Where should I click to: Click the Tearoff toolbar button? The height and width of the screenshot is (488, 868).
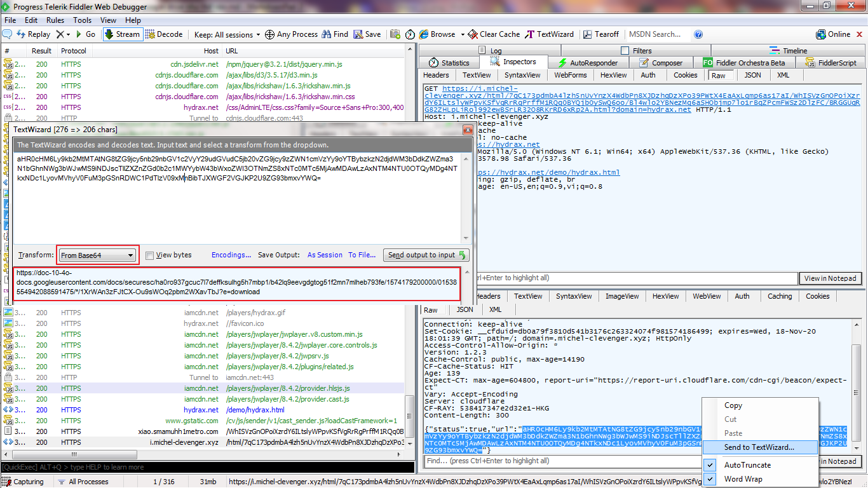click(x=600, y=34)
